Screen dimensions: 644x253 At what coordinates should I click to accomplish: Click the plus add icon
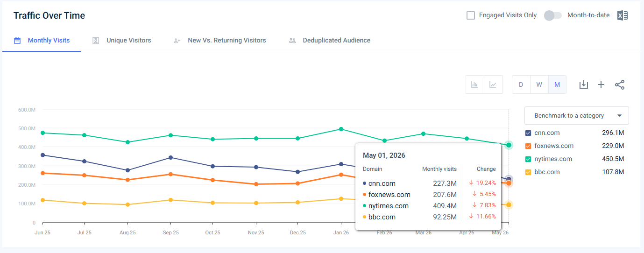[x=601, y=84]
